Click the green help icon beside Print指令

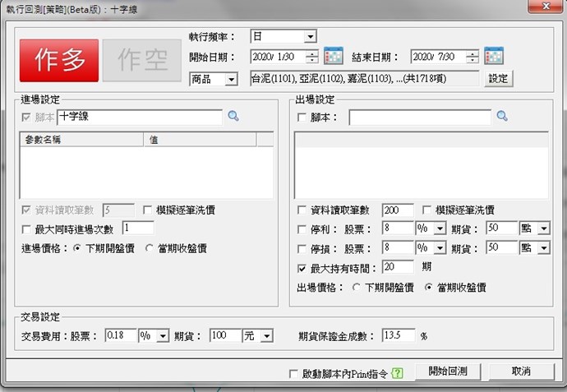(x=398, y=373)
